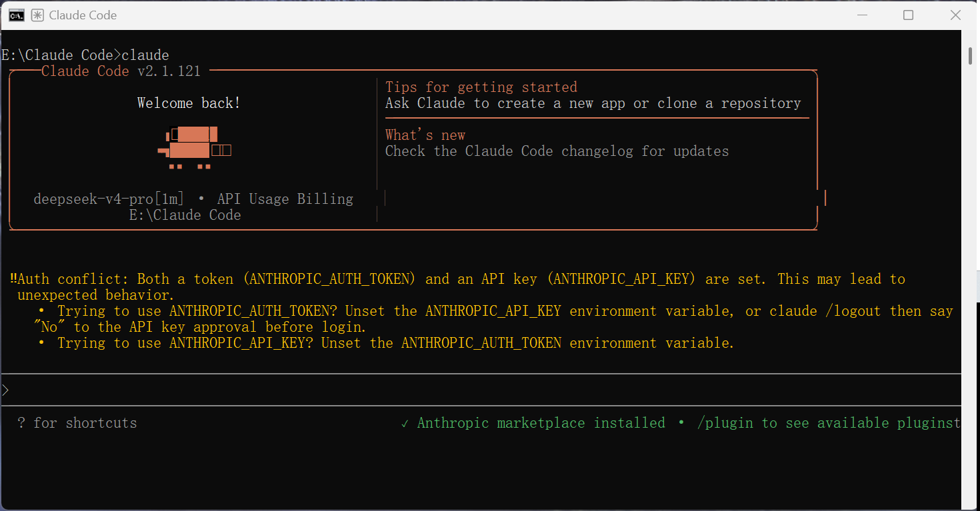Click the '? for shortcuts' hint
Screen dimensions: 980x511
coord(77,423)
